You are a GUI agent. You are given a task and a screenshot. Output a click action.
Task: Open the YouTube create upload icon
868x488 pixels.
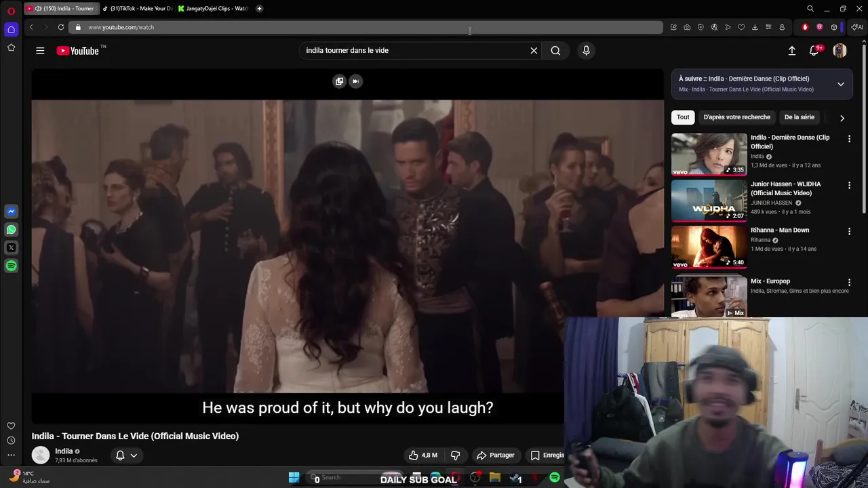click(x=791, y=51)
